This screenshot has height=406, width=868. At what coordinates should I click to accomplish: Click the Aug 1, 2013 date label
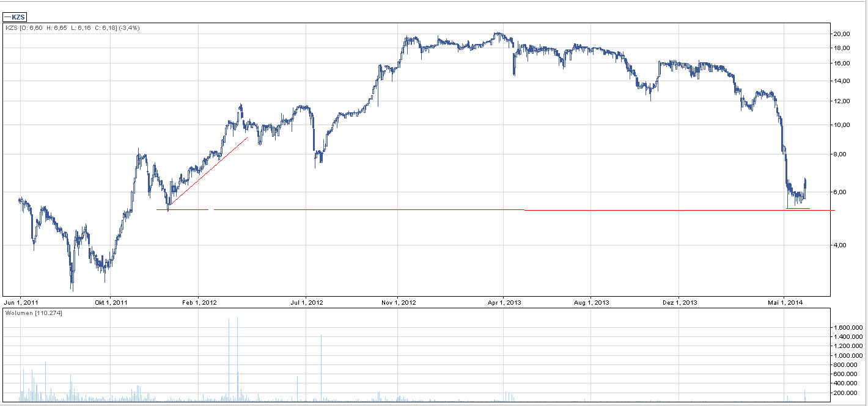(x=592, y=302)
